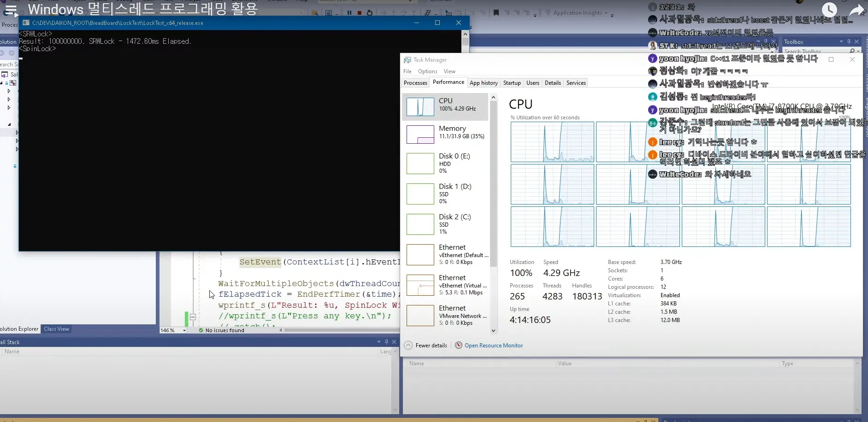Select Ethernet vEthernet (Default) adapter graph
The width and height of the screenshot is (868, 422).
(x=420, y=255)
